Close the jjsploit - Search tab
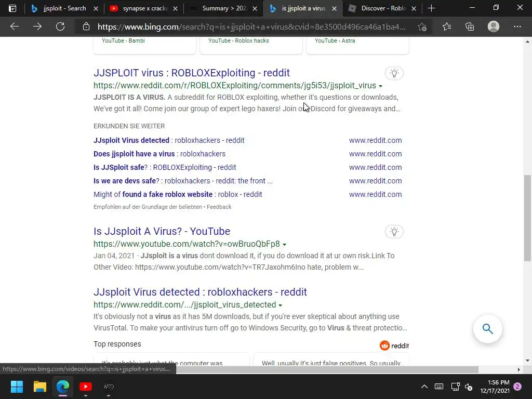This screenshot has width=532, height=399. 96,8
